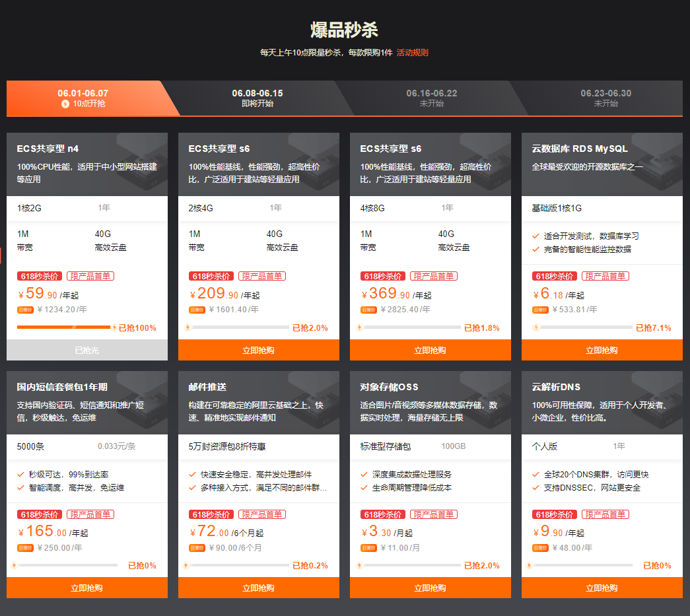This screenshot has width=690, height=616.
Task: Switch to the 06.08-06.15 即将开始 tab
Action: [x=258, y=98]
